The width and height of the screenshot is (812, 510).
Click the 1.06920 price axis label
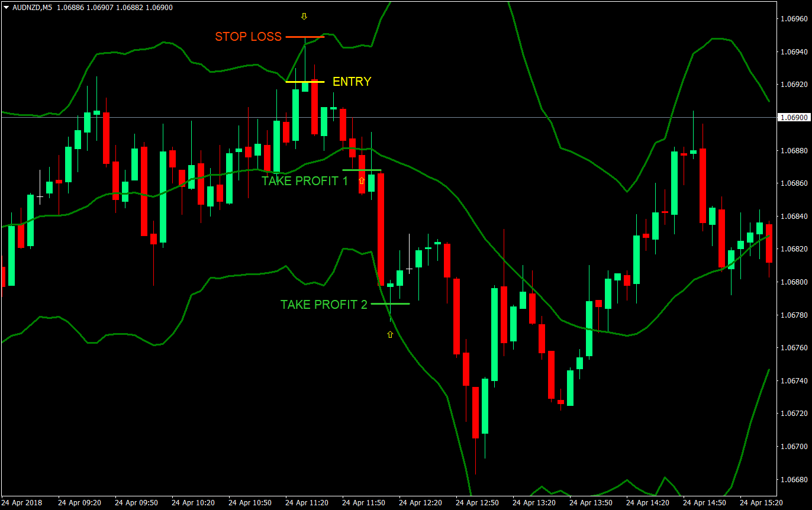(794, 85)
